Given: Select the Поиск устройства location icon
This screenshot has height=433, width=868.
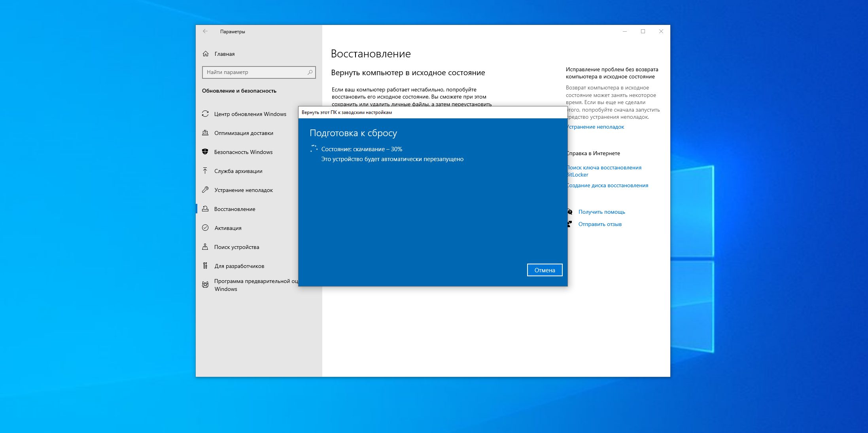Looking at the screenshot, I should [205, 247].
